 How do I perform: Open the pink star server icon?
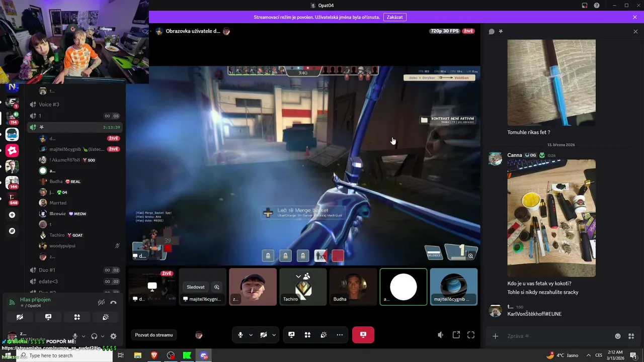tap(12, 150)
